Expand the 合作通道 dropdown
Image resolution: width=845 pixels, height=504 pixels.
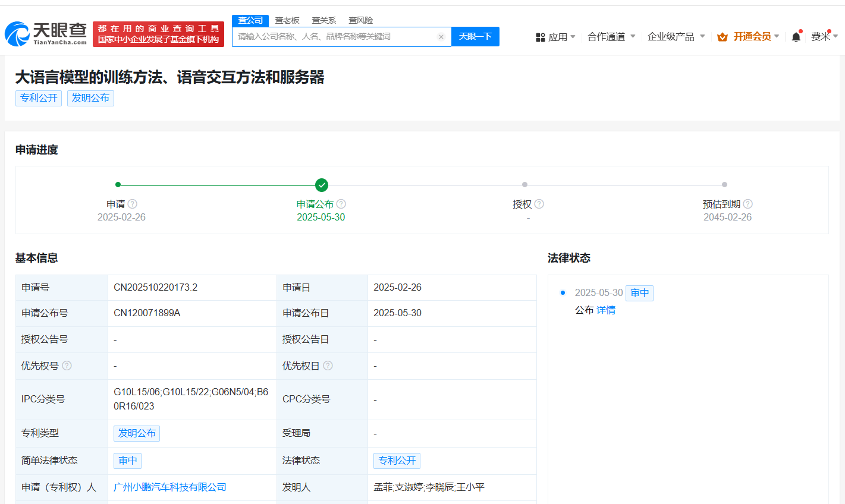611,37
